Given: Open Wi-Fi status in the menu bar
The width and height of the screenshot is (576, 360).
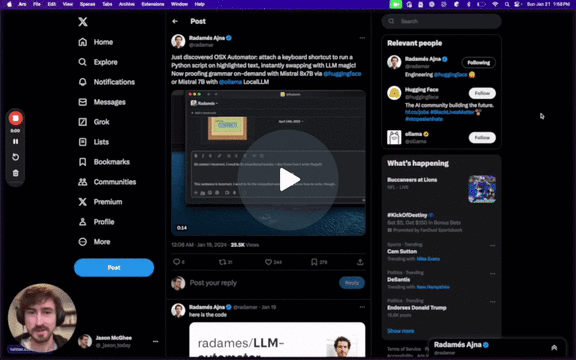Looking at the screenshot, I should click(x=495, y=4).
